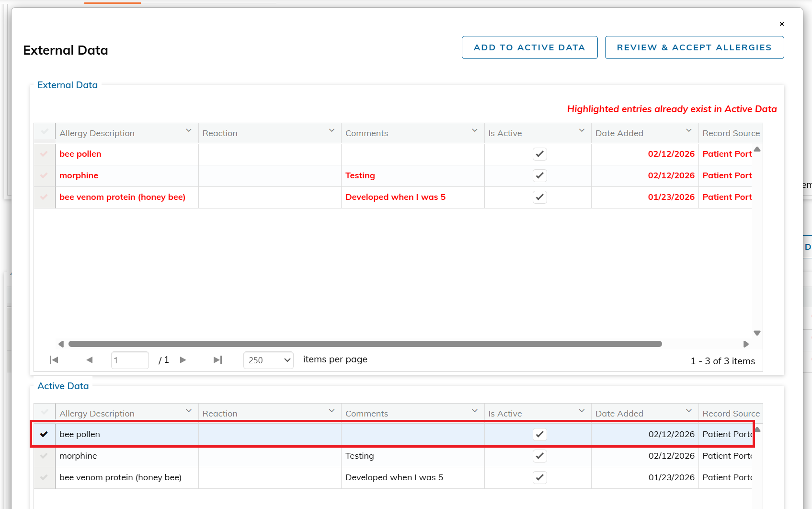Open Date Added column menu in Active Data
Image resolution: width=812 pixels, height=509 pixels.
(689, 411)
